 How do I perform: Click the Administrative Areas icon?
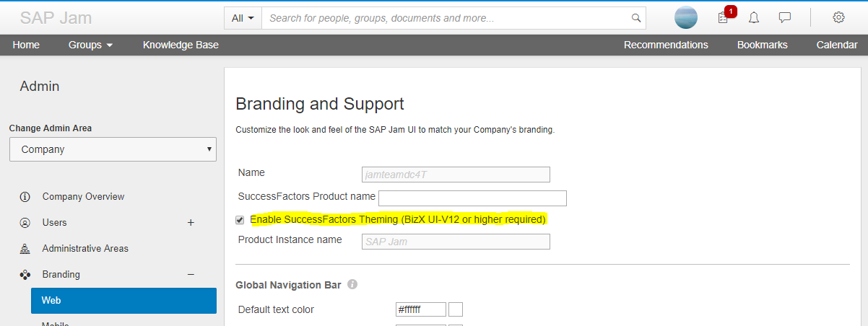(25, 249)
